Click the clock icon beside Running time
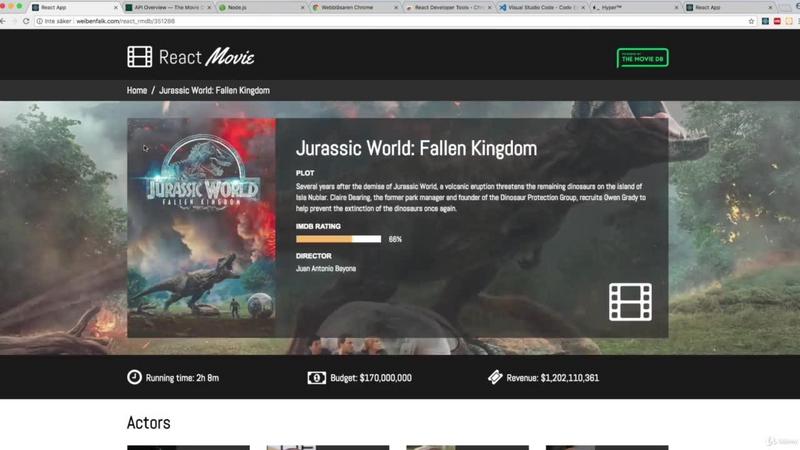Image resolution: width=800 pixels, height=450 pixels. [134, 377]
